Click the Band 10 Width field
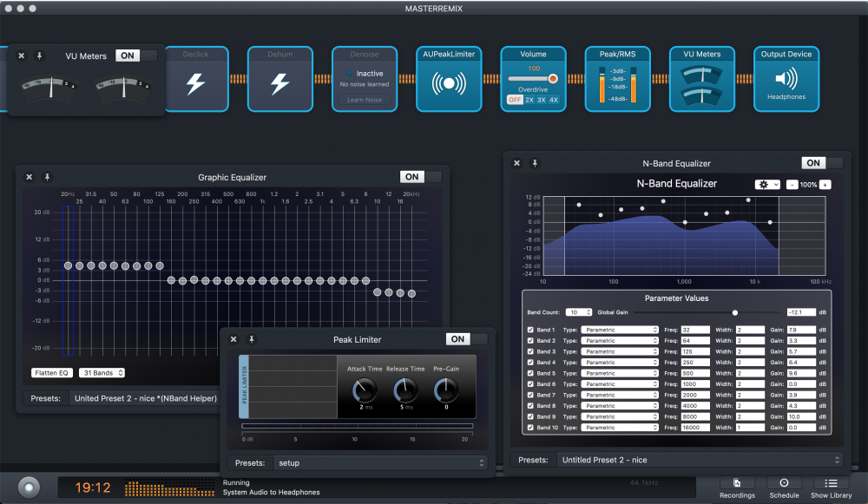 (x=750, y=428)
